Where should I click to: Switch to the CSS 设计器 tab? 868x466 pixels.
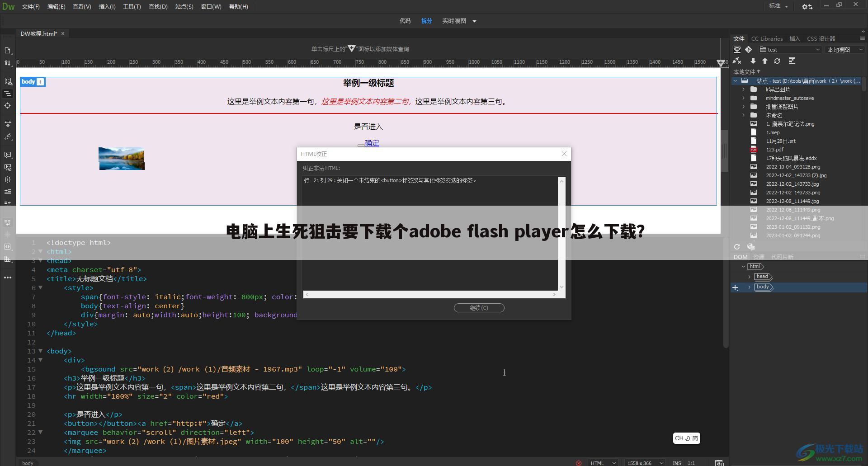pos(821,38)
